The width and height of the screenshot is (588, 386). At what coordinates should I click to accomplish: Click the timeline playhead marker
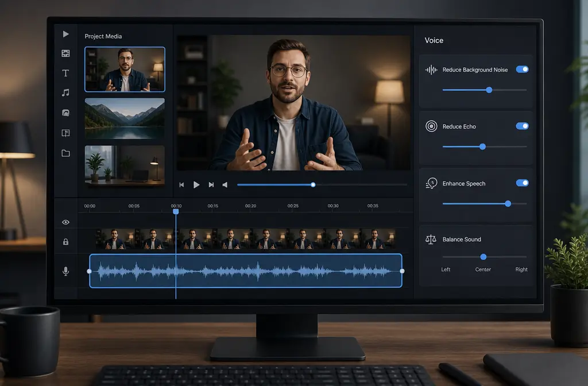[176, 211]
